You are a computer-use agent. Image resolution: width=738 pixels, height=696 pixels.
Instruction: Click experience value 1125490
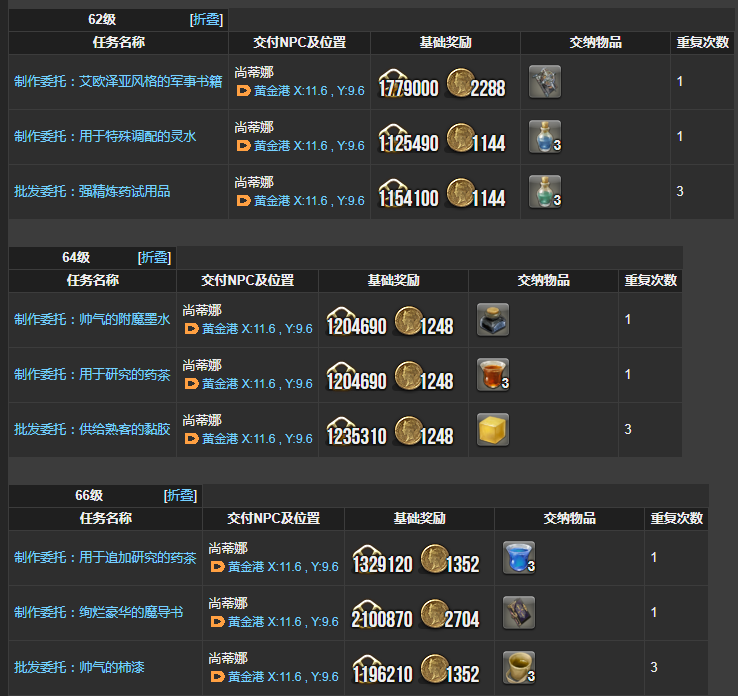tap(409, 144)
